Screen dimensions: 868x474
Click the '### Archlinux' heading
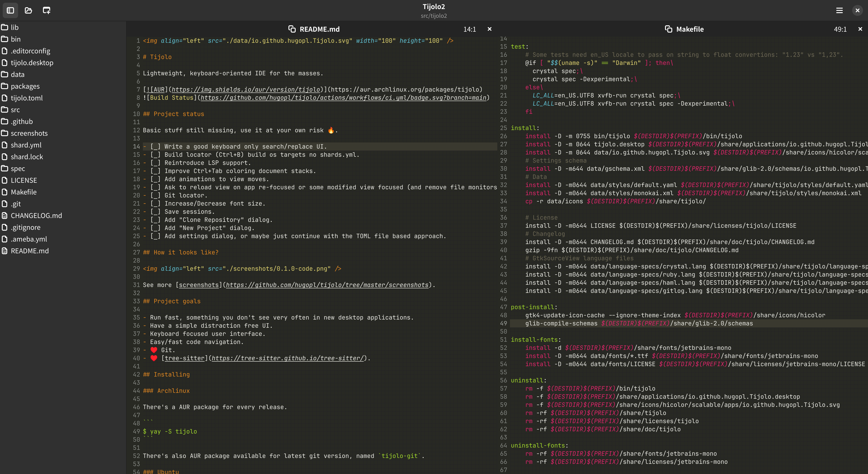click(x=166, y=391)
